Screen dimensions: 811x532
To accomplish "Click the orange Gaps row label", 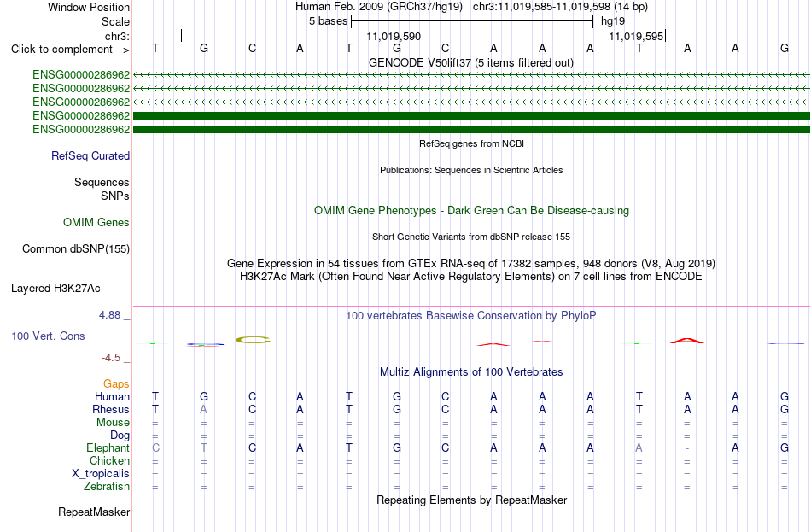I will 116,384.
